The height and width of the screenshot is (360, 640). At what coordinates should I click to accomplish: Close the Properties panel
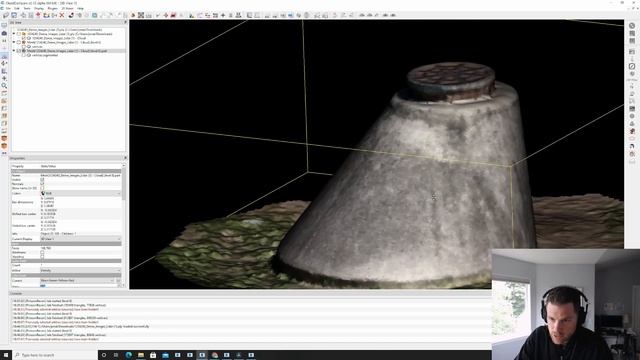click(x=125, y=158)
